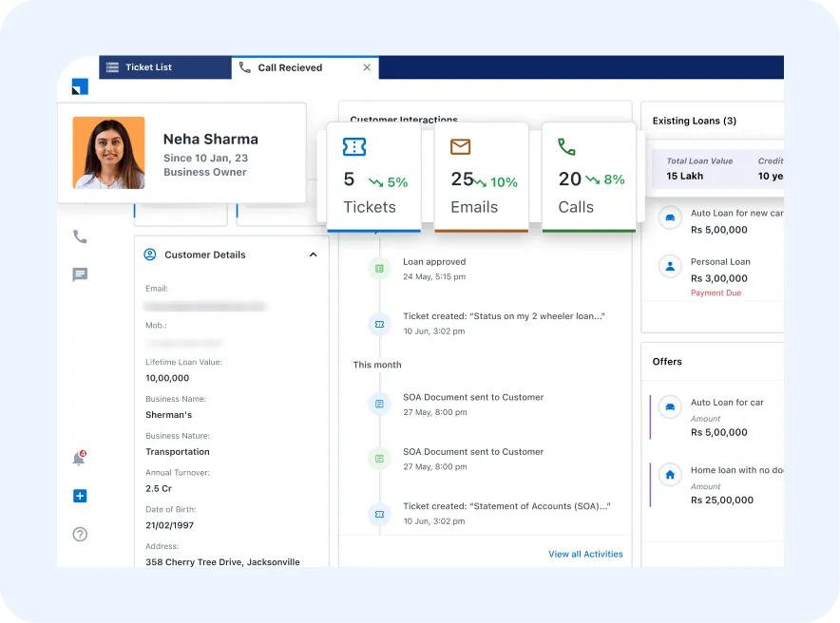Switch to the Ticket List tab

pos(149,67)
